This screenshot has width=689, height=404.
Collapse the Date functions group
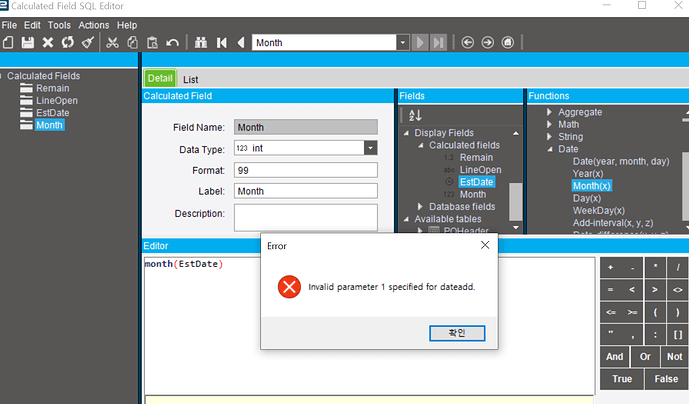click(550, 149)
